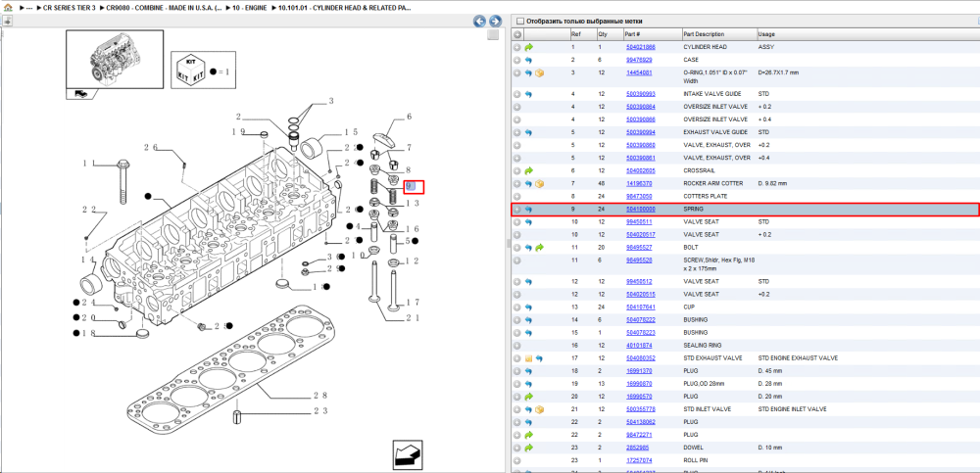Open '10 - ENGINE' breadcrumb
Image resolution: width=980 pixels, height=473 pixels.
point(247,8)
